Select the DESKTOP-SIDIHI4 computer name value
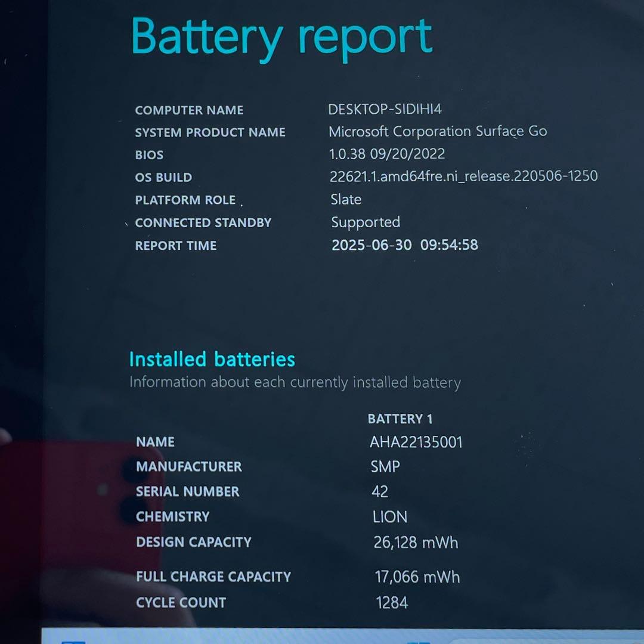The height and width of the screenshot is (644, 644). coord(385,109)
